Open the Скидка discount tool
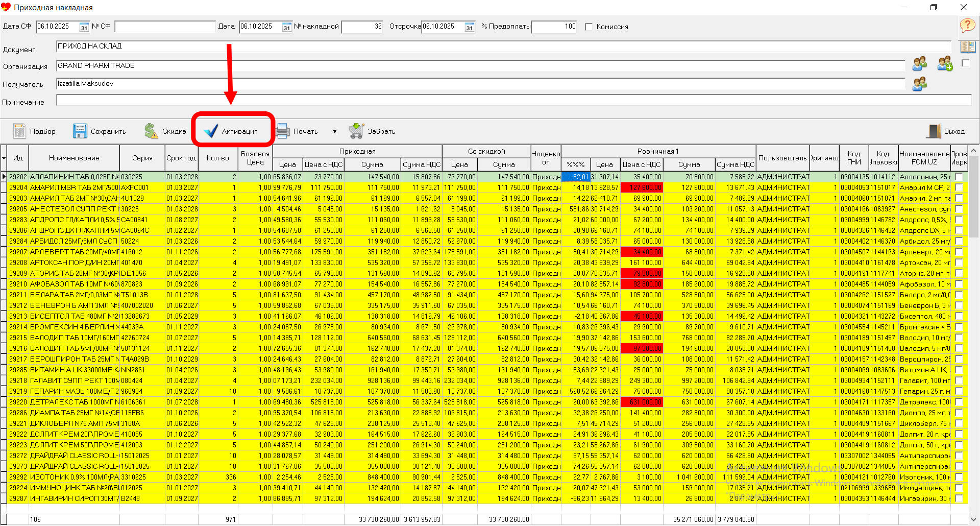The height and width of the screenshot is (526, 980). point(151,131)
